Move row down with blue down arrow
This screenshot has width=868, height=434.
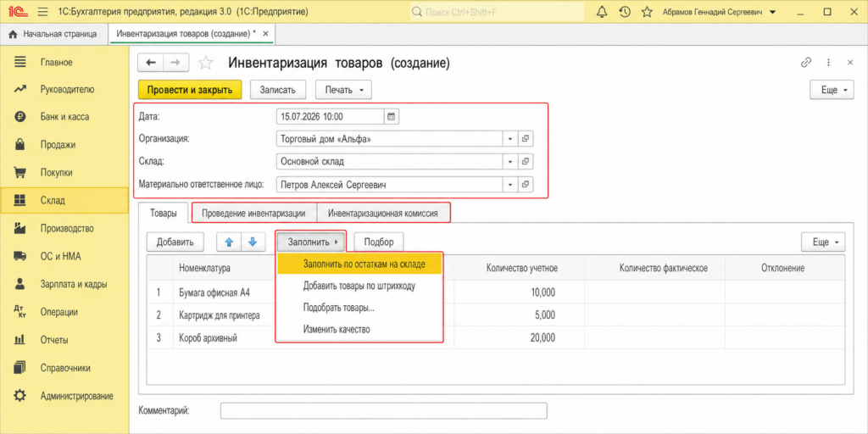253,242
